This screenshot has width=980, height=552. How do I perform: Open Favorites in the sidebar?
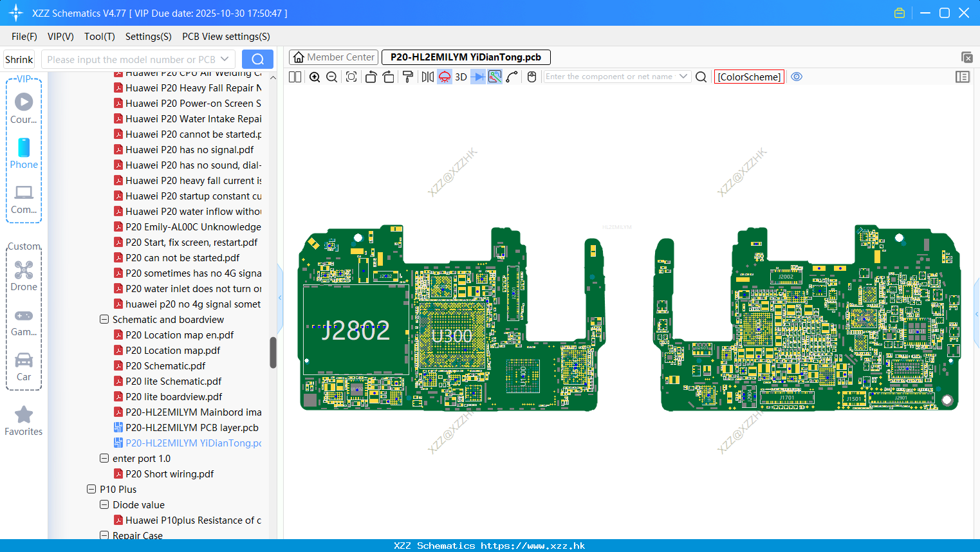[24, 421]
